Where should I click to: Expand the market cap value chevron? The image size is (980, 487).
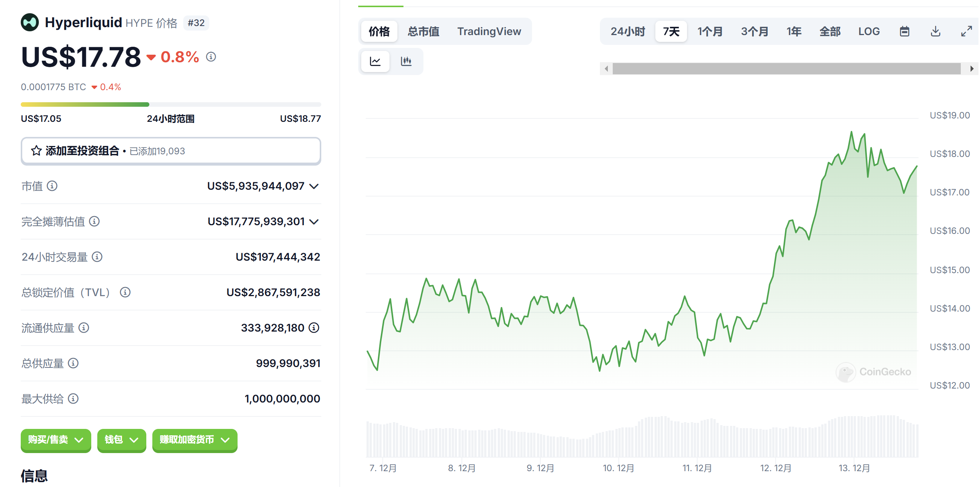[314, 186]
